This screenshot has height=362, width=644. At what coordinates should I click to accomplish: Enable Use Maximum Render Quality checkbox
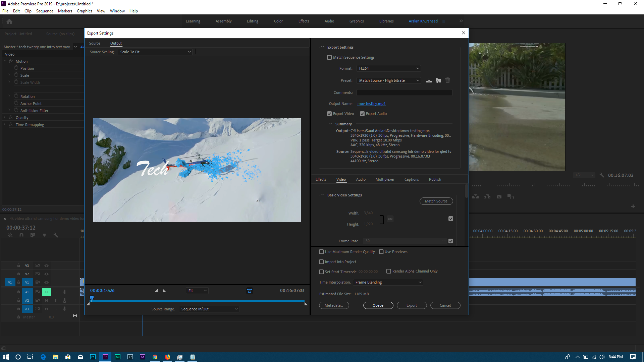coord(322,251)
